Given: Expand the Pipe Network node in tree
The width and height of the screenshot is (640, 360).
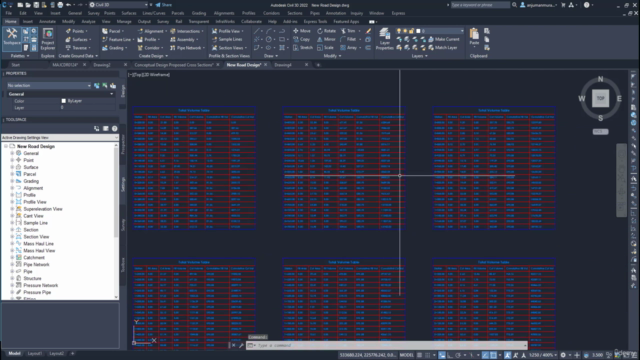Looking at the screenshot, I should [12, 264].
